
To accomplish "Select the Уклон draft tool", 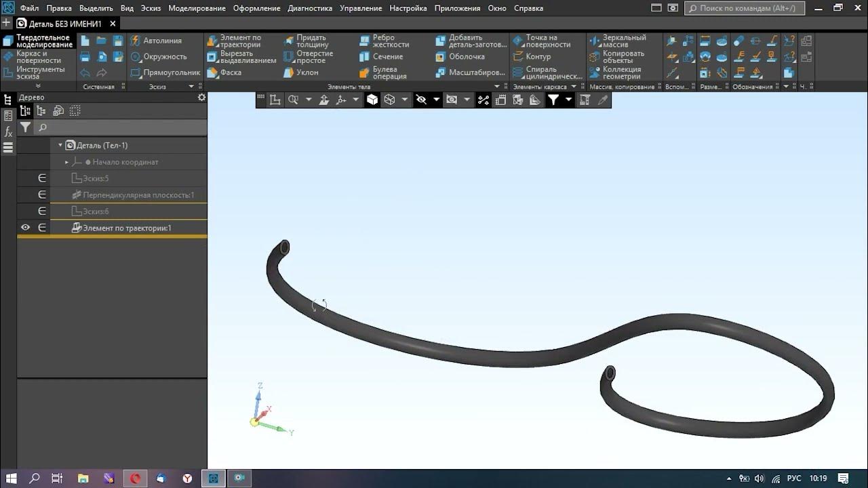I will 301,72.
